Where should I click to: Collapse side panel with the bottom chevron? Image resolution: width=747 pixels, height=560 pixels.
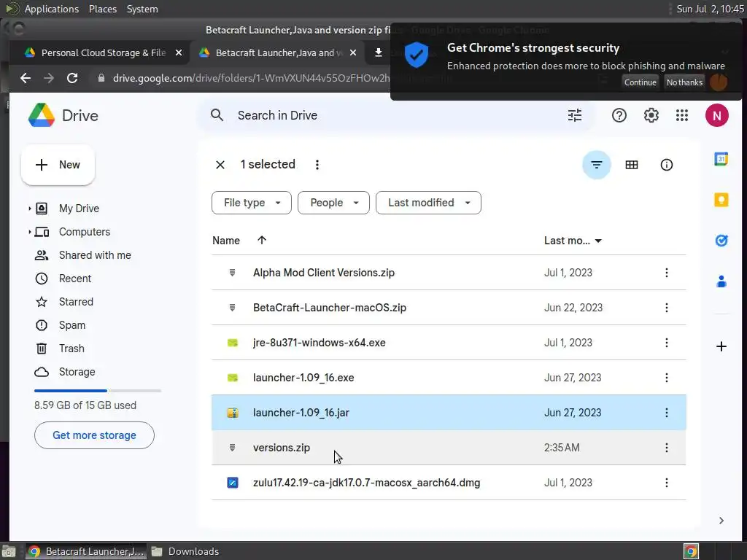[x=721, y=521]
